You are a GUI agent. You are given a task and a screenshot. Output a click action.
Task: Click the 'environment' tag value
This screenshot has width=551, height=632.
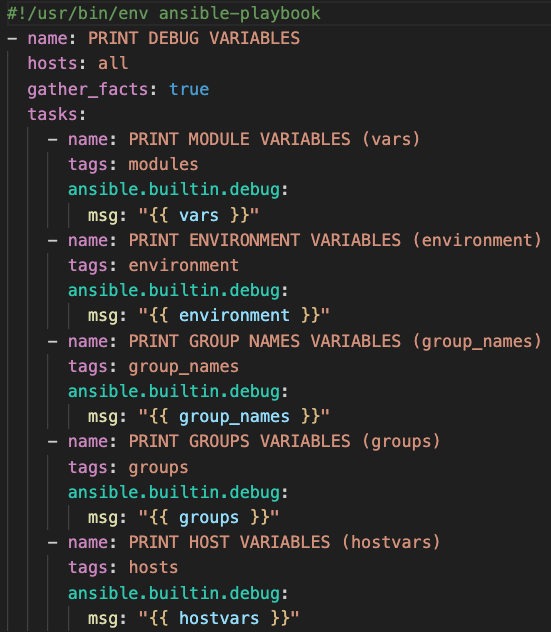(184, 266)
